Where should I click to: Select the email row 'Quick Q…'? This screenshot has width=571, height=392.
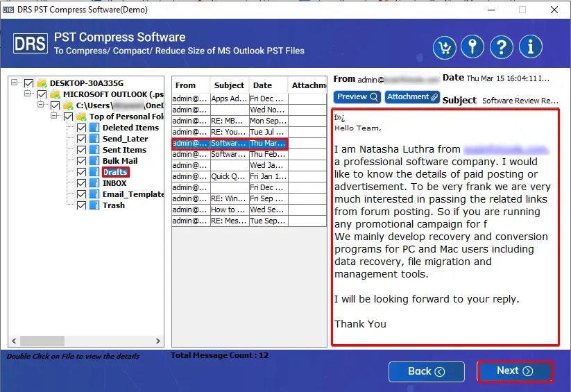(x=249, y=177)
